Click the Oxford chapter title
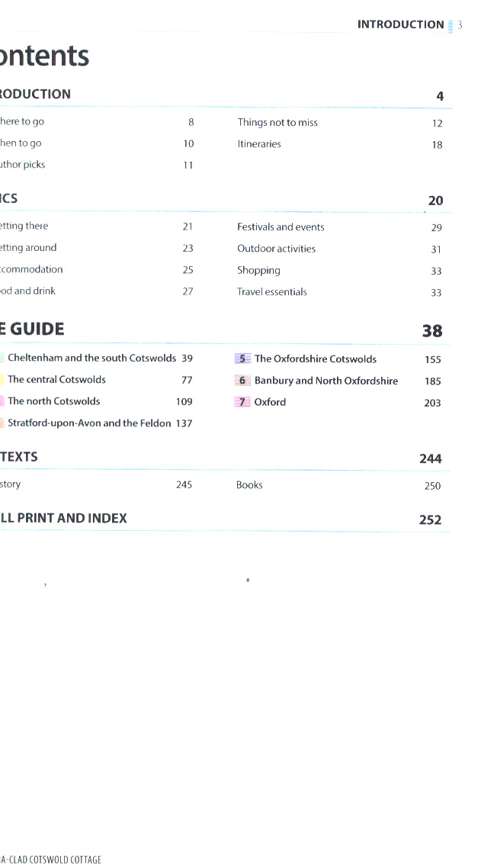The image size is (497, 868). 271,402
